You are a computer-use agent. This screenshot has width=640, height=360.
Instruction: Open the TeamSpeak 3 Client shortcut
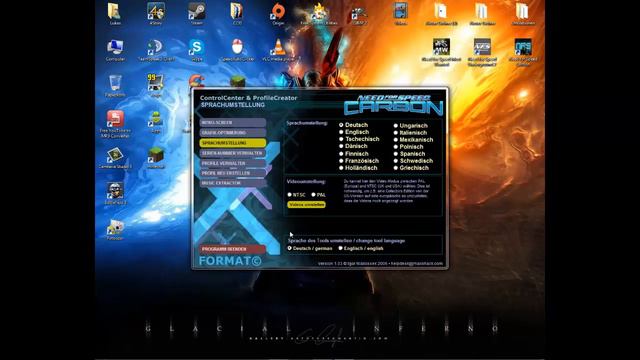click(x=156, y=50)
